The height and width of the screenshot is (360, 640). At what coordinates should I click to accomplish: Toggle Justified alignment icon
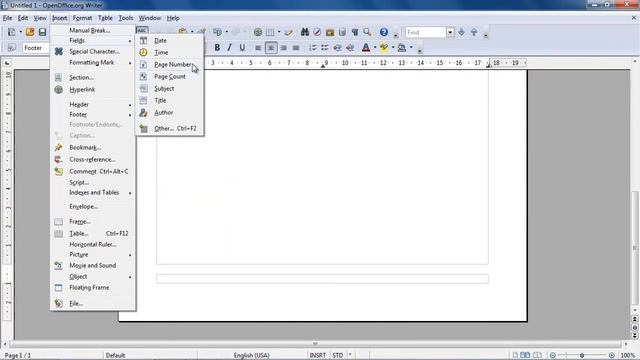click(x=296, y=48)
